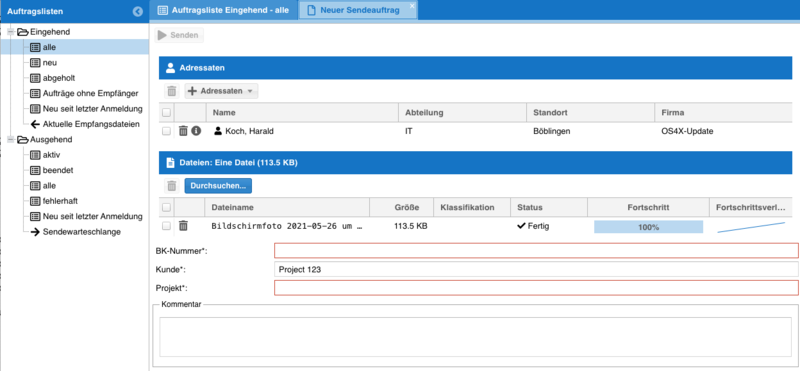Toggle select-all checkbox in Dateien table

pyautogui.click(x=166, y=207)
